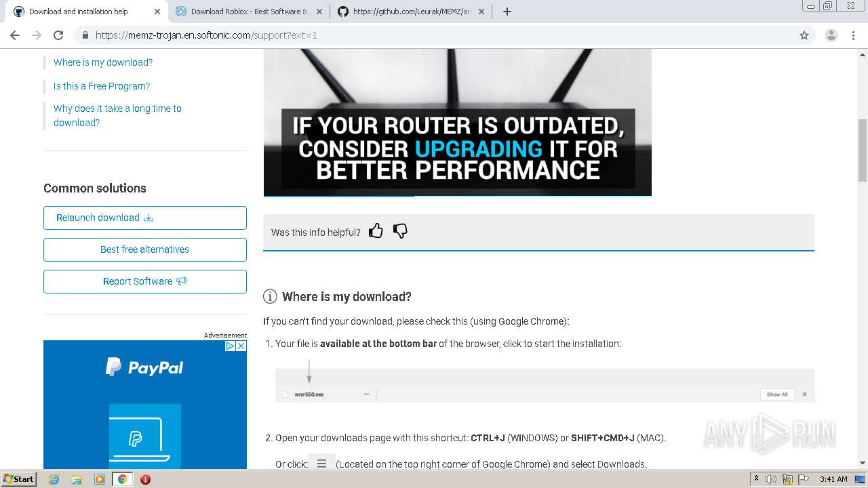View site info via the padlock icon
Image resolution: width=868 pixels, height=488 pixels.
pyautogui.click(x=85, y=35)
